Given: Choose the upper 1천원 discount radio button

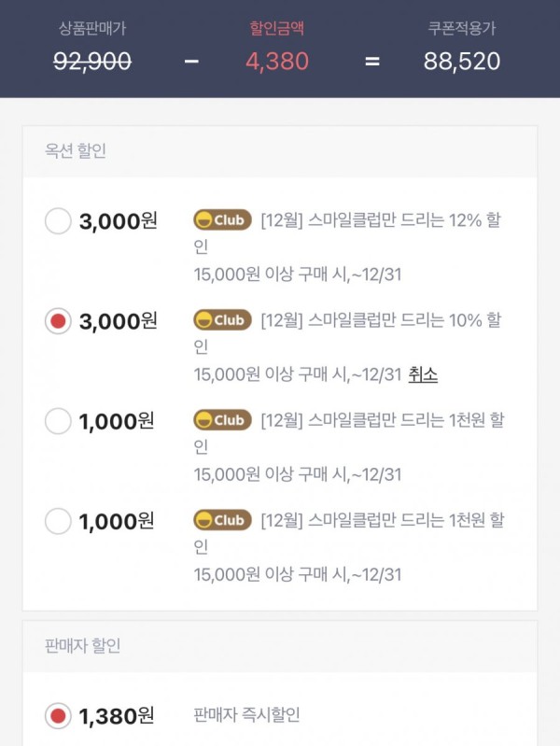Looking at the screenshot, I should click(x=58, y=420).
